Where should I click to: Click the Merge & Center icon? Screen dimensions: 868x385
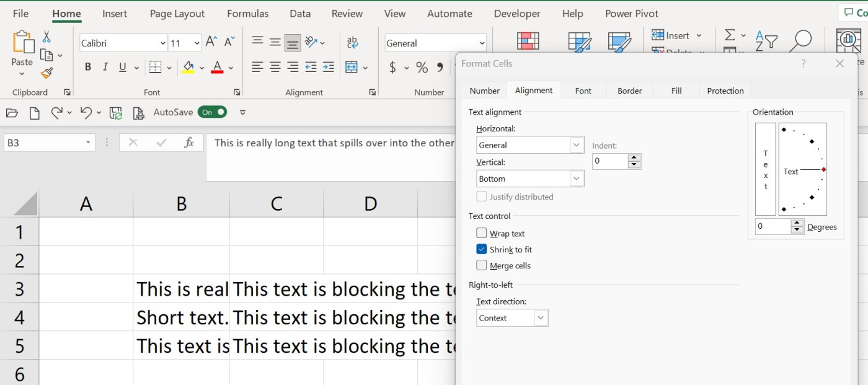coord(352,68)
